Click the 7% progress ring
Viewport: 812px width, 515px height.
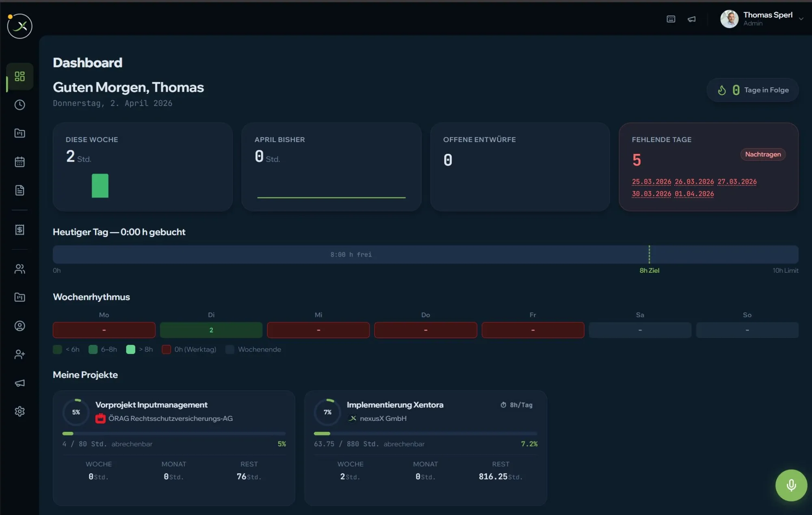[x=327, y=412]
